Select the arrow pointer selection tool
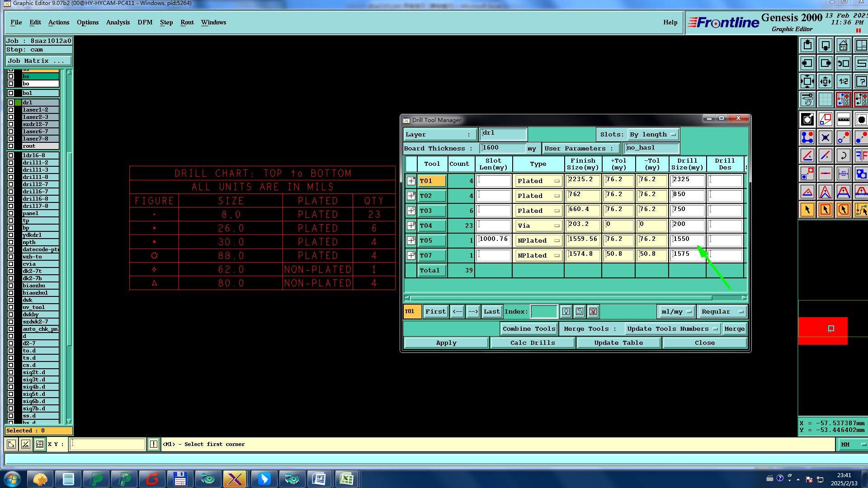Image resolution: width=868 pixels, height=488 pixels. coord(807,210)
